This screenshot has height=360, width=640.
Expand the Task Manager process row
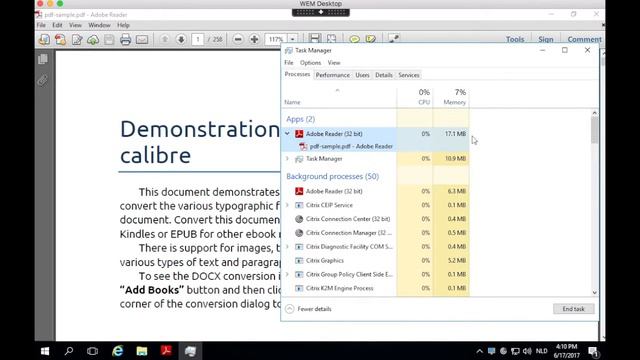click(287, 158)
